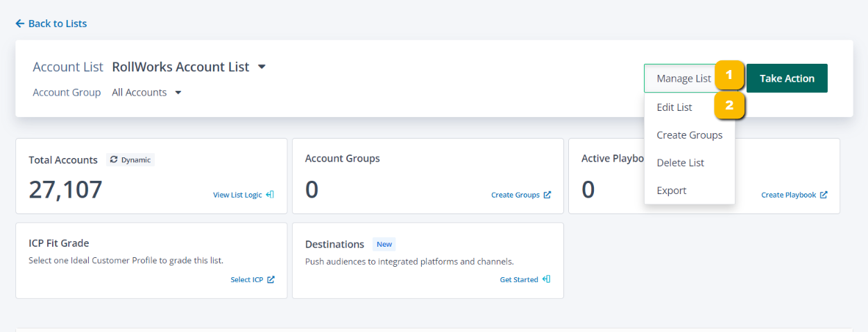The height and width of the screenshot is (332, 868).
Task: Click external-link icon beside Create Playbook
Action: point(824,195)
